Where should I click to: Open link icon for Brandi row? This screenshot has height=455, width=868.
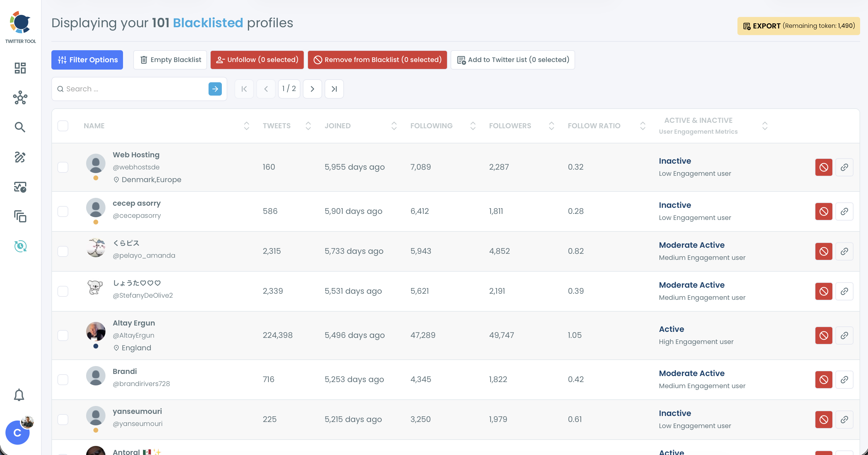[x=844, y=379]
